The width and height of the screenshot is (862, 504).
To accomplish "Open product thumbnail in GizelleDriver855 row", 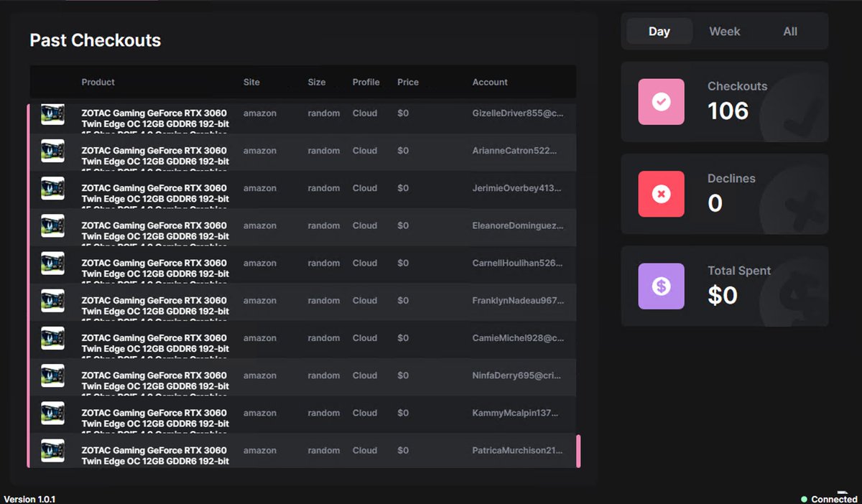I will (x=52, y=114).
